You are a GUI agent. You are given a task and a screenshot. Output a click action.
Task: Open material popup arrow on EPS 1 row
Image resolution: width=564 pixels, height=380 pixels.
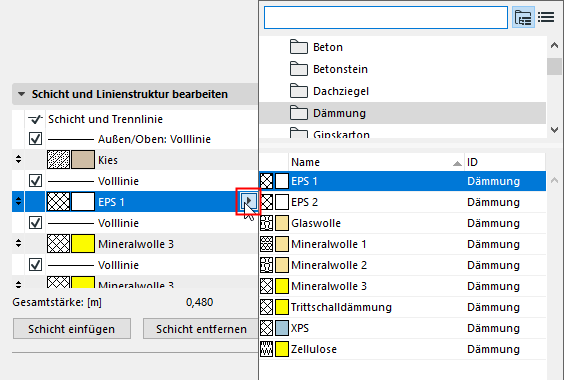(x=249, y=201)
